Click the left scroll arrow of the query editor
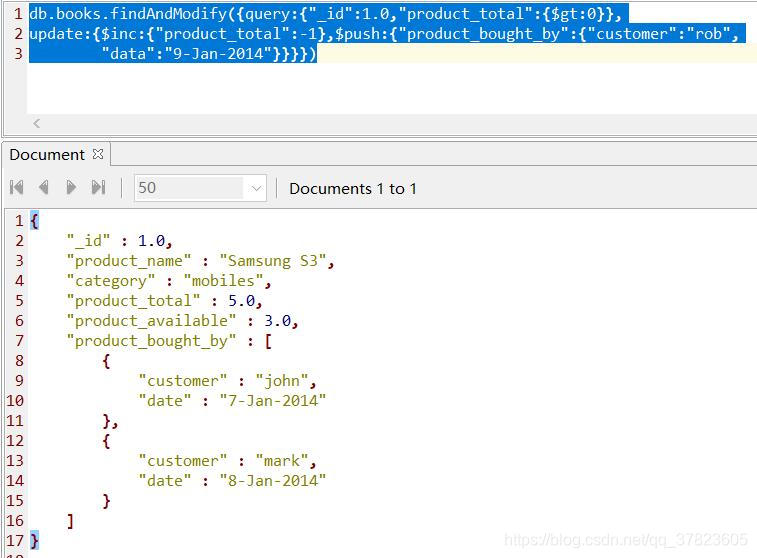757x558 pixels. click(x=37, y=124)
